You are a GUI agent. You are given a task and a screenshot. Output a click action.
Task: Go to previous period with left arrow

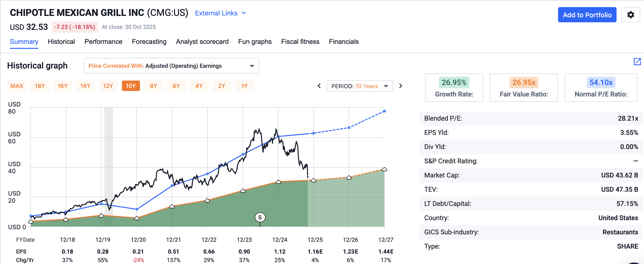(319, 86)
